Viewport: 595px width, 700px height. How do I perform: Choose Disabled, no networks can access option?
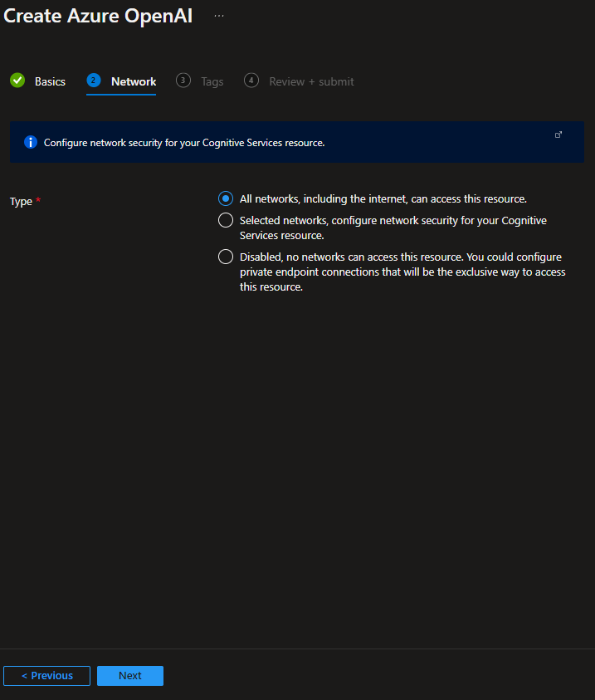226,257
